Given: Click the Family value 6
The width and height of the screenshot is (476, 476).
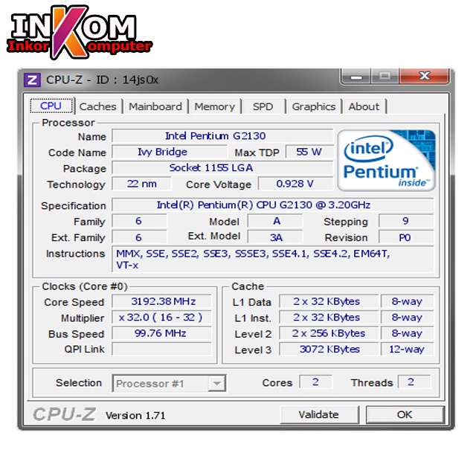Looking at the screenshot, I should (x=139, y=221).
